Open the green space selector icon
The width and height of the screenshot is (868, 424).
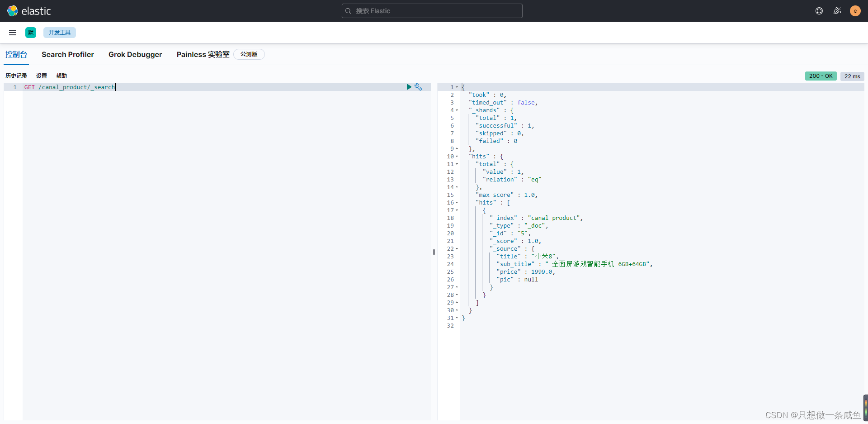[x=31, y=33]
